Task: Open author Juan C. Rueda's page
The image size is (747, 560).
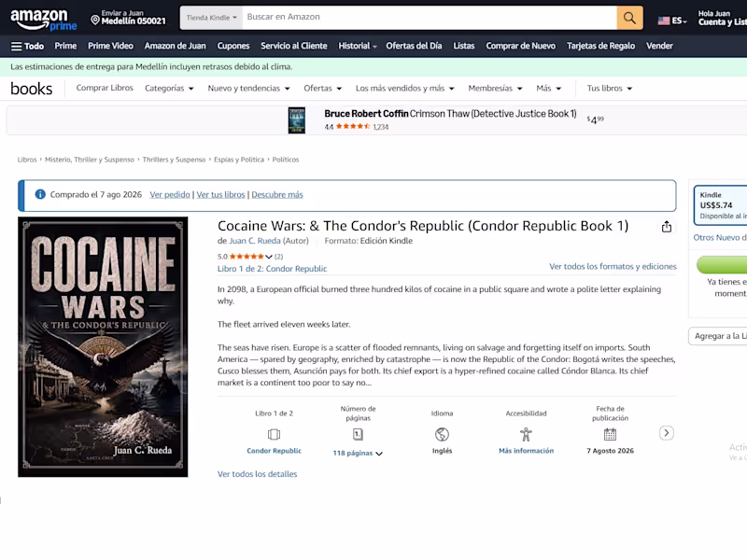Action: pos(255,241)
